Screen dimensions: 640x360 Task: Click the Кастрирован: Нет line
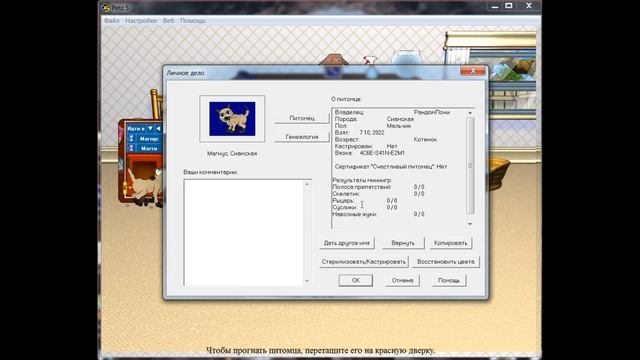(x=366, y=146)
